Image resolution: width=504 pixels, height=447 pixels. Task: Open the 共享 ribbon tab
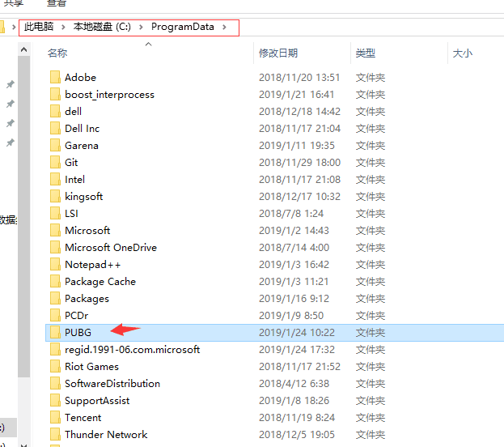tap(13, 3)
